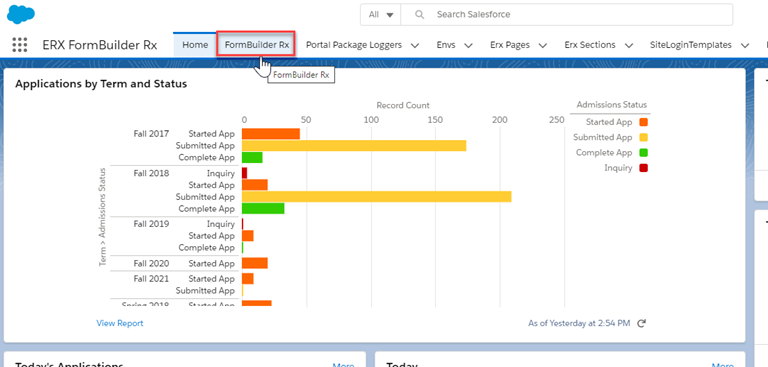Switch to the Home tab
The height and width of the screenshot is (367, 768).
tap(195, 45)
